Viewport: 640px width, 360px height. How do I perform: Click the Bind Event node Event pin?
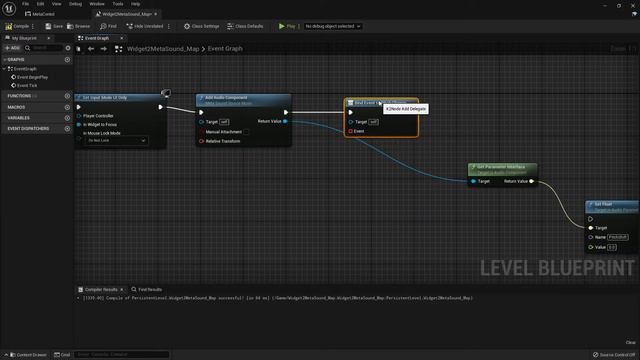pyautogui.click(x=350, y=131)
